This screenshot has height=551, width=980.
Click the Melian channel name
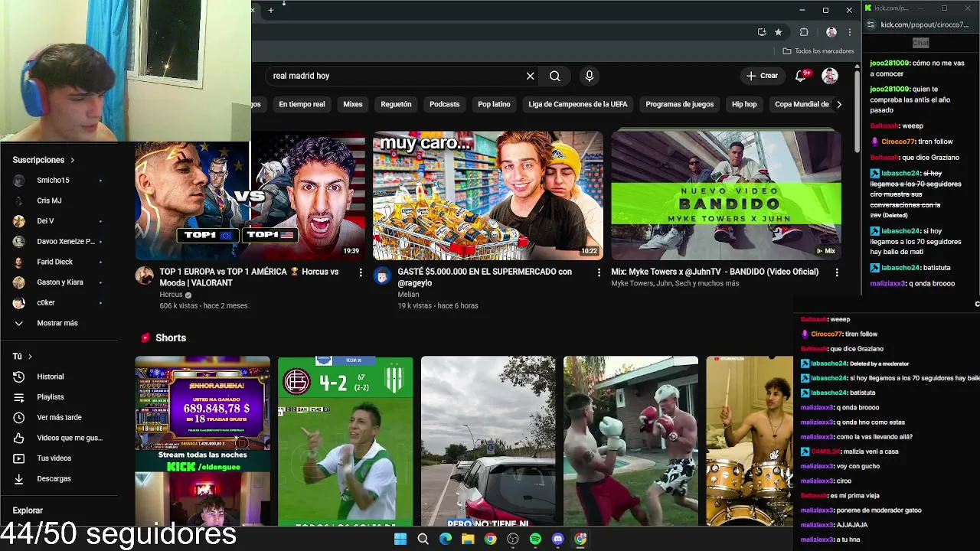(408, 295)
